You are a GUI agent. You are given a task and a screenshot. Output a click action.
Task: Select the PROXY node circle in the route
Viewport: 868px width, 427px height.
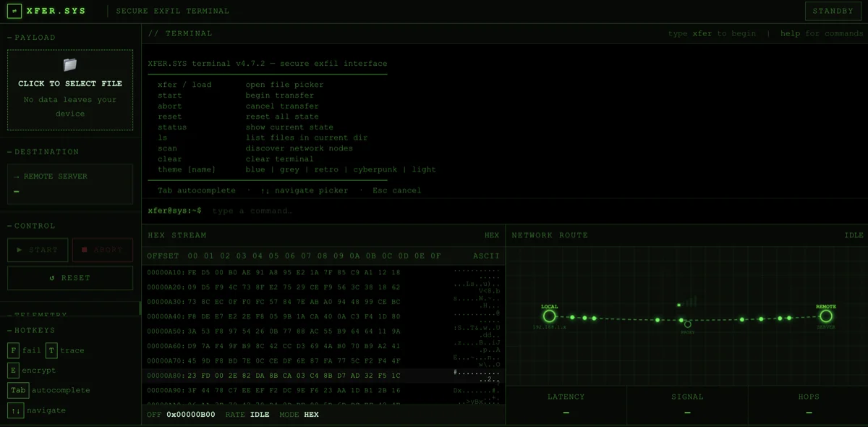point(687,324)
